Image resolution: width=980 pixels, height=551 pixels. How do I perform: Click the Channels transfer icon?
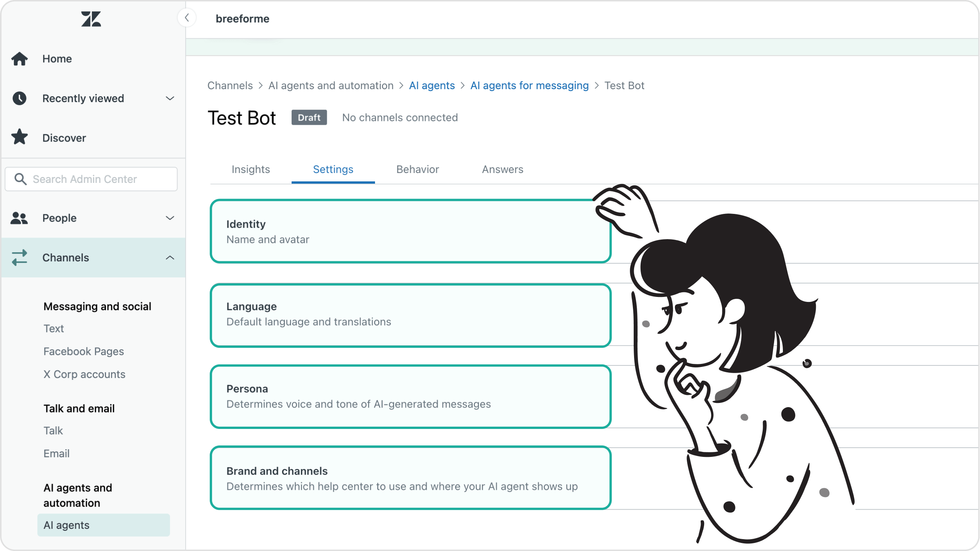click(20, 257)
